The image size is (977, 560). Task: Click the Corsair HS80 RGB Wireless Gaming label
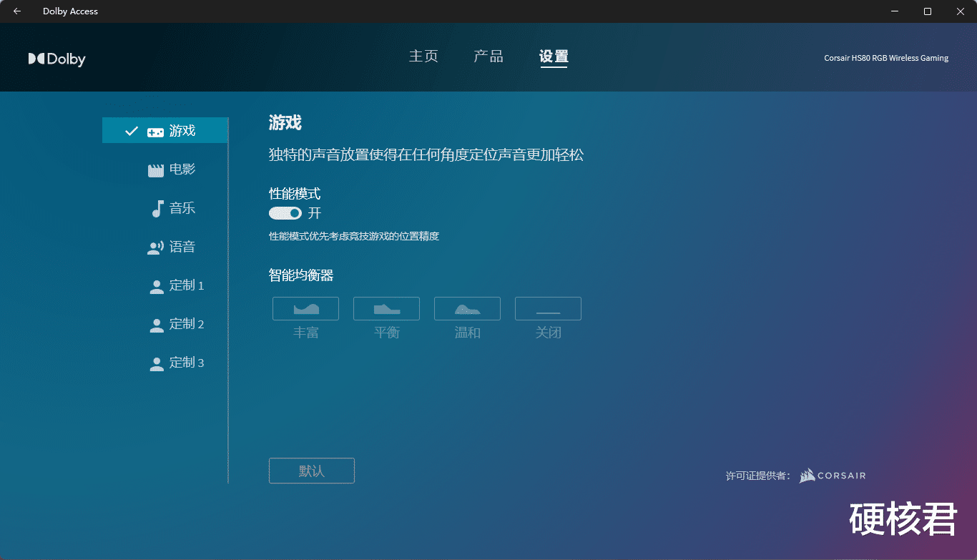click(x=886, y=58)
